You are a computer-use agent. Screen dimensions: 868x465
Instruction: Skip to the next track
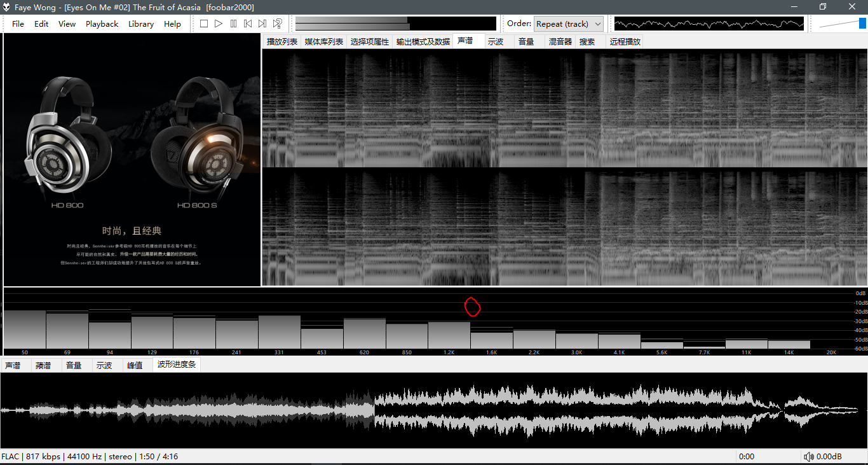coord(262,24)
